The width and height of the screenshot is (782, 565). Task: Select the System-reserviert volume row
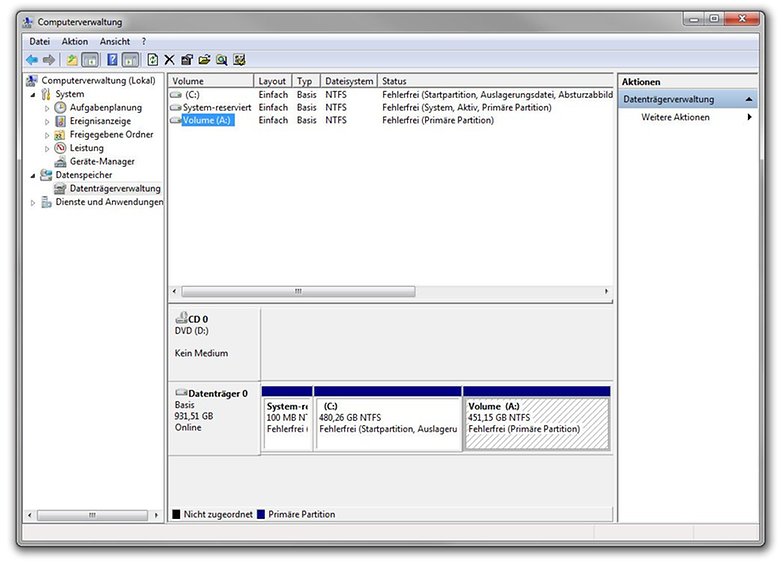391,107
